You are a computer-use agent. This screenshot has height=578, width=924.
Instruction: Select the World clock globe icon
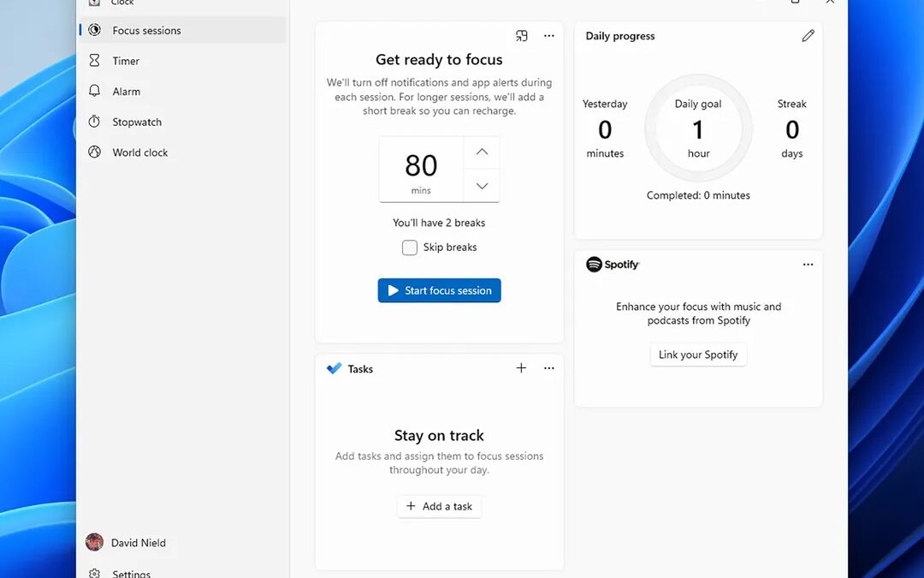coord(95,152)
